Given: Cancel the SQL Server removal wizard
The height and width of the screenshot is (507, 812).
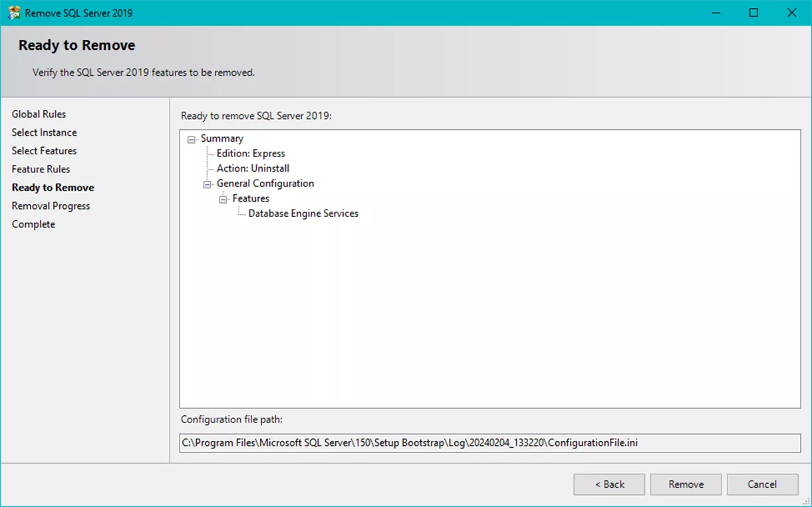Looking at the screenshot, I should 762,484.
